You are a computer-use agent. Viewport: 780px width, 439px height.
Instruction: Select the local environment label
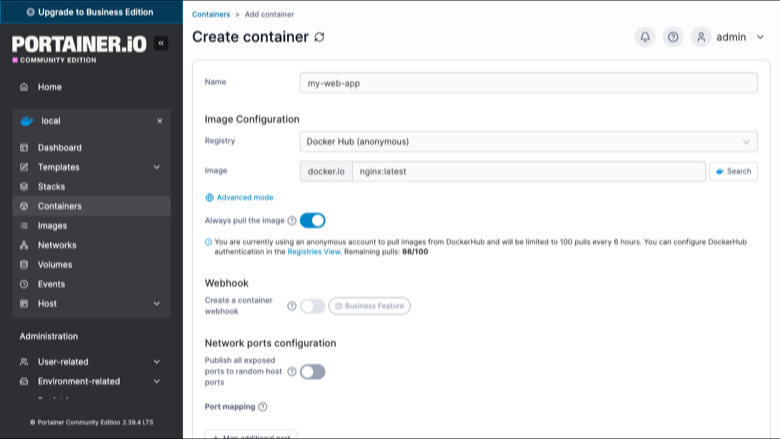51,121
